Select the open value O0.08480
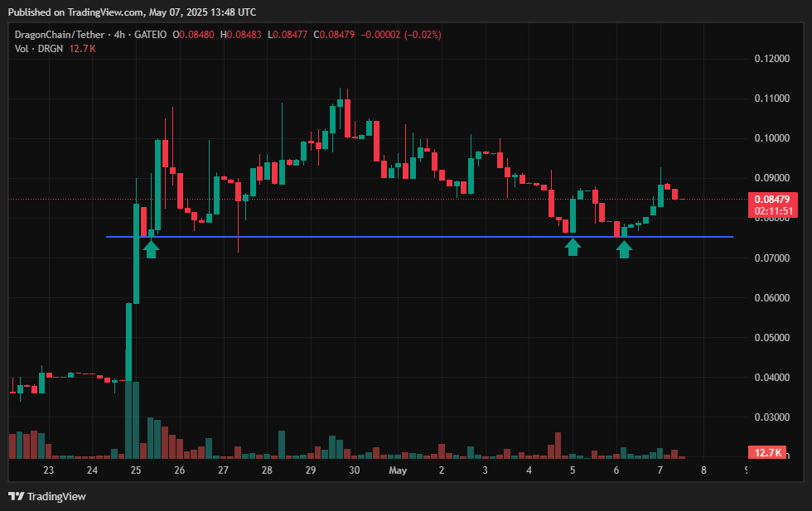Image resolution: width=812 pixels, height=511 pixels. (x=193, y=35)
